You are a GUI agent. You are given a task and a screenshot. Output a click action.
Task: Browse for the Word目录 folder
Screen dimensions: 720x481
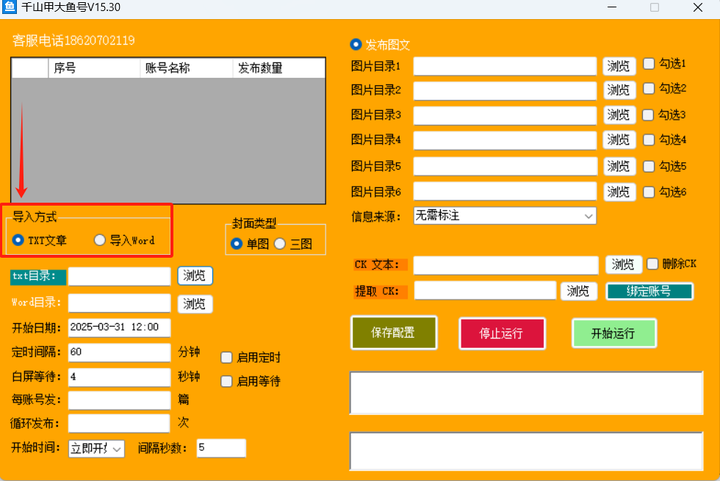(x=195, y=304)
